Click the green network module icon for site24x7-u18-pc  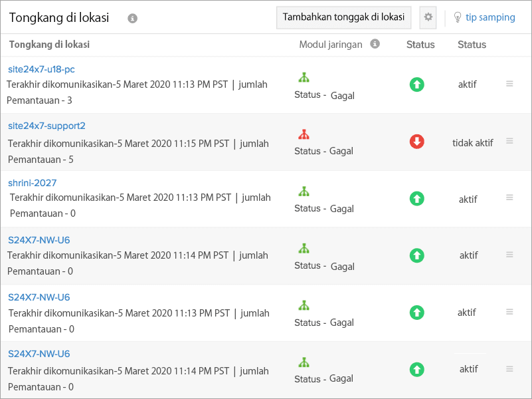click(304, 77)
